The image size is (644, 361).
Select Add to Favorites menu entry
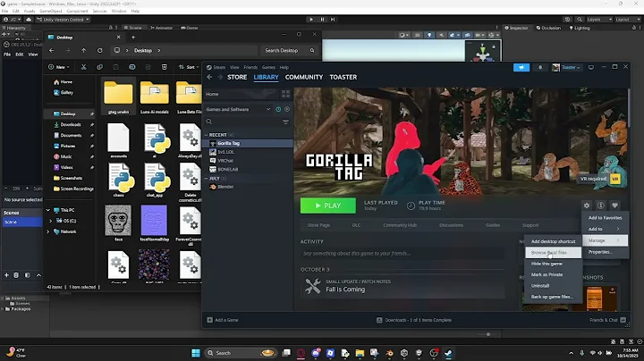pos(605,218)
